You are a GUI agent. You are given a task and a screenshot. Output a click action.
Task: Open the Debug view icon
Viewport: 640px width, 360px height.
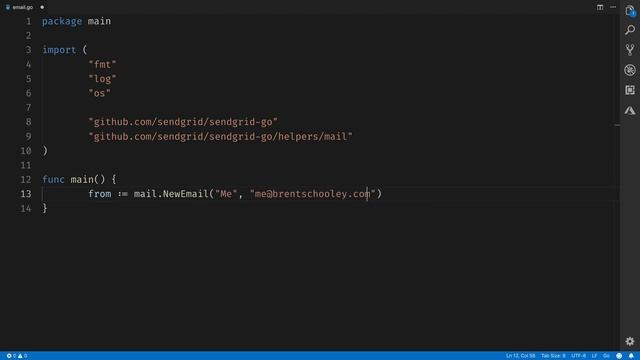pos(630,70)
